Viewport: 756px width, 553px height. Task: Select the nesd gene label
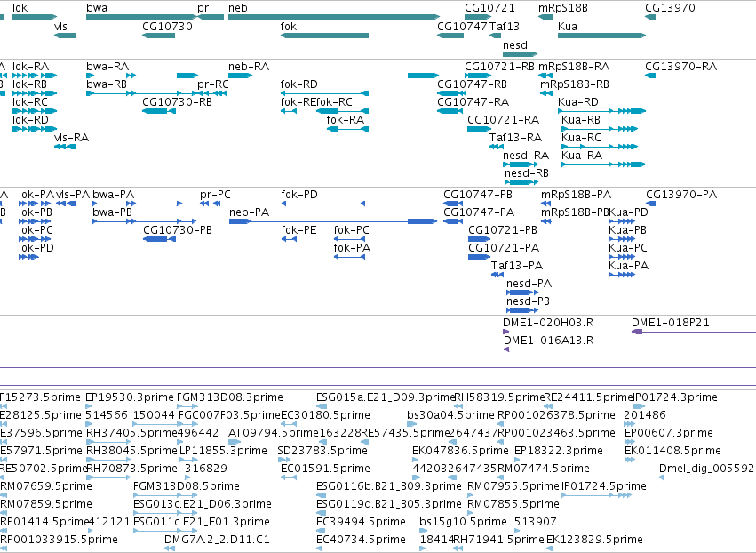tap(515, 44)
